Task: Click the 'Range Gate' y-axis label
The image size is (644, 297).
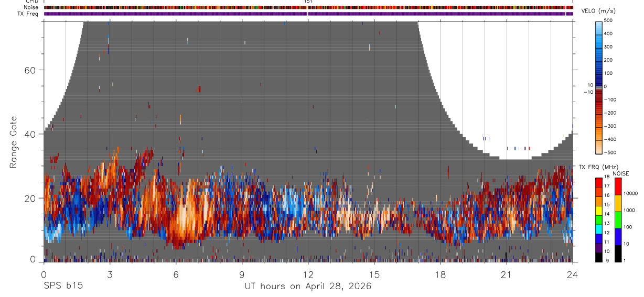Action: 13,142
